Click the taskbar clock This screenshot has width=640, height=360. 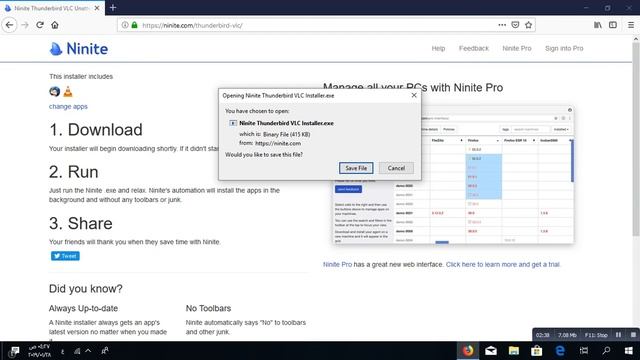pyautogui.click(x=39, y=351)
